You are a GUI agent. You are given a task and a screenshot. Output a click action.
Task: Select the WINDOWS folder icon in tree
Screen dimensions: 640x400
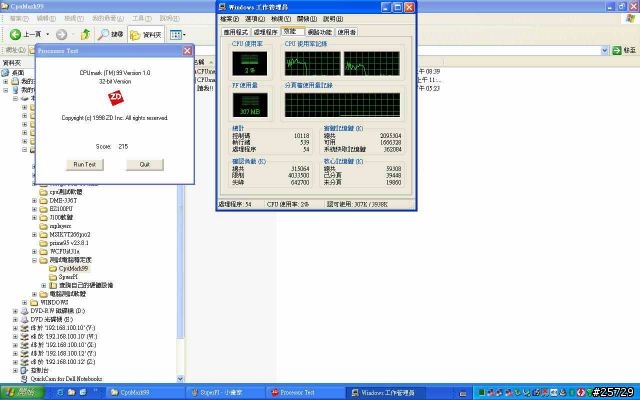click(34, 302)
